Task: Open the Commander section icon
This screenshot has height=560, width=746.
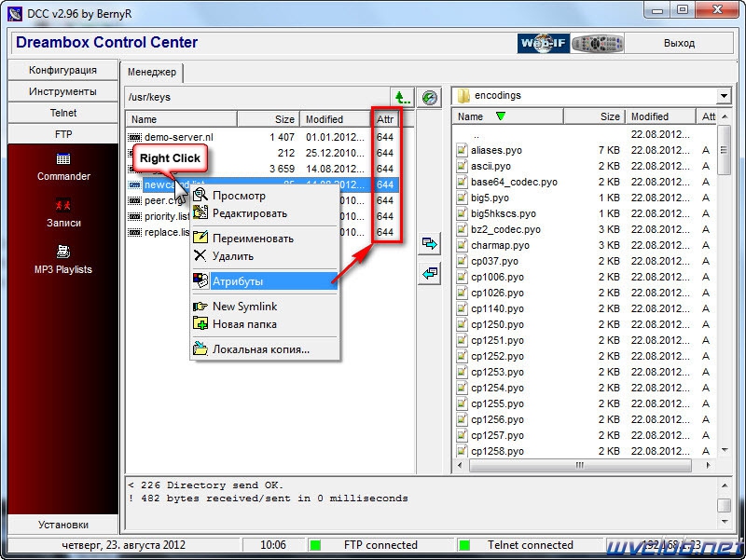Action: 63,158
